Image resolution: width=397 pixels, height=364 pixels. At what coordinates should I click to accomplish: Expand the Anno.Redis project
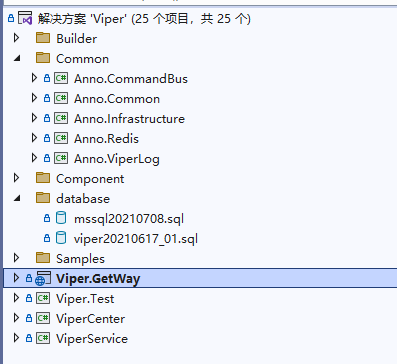coord(34,138)
